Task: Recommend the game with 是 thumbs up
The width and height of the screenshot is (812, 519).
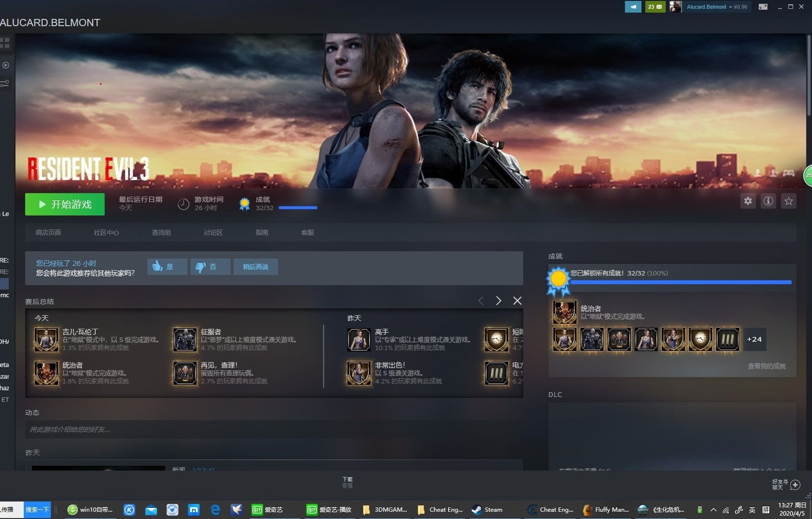Action: coord(167,266)
